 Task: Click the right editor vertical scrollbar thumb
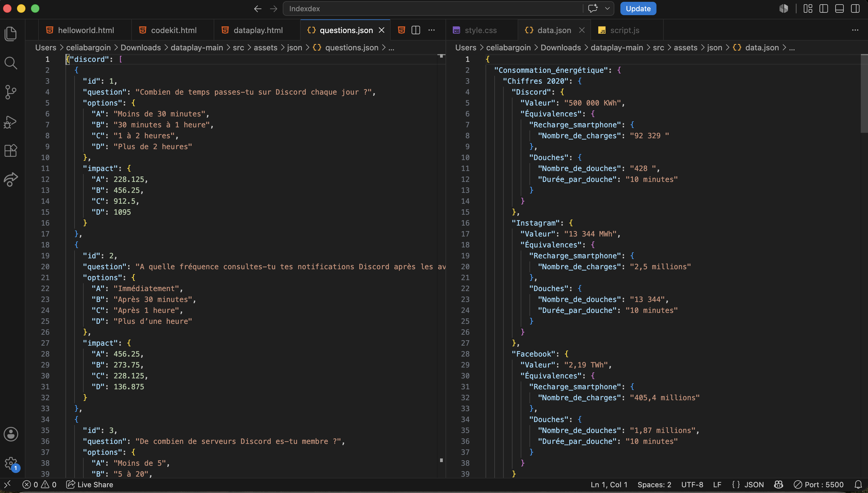[x=864, y=93]
